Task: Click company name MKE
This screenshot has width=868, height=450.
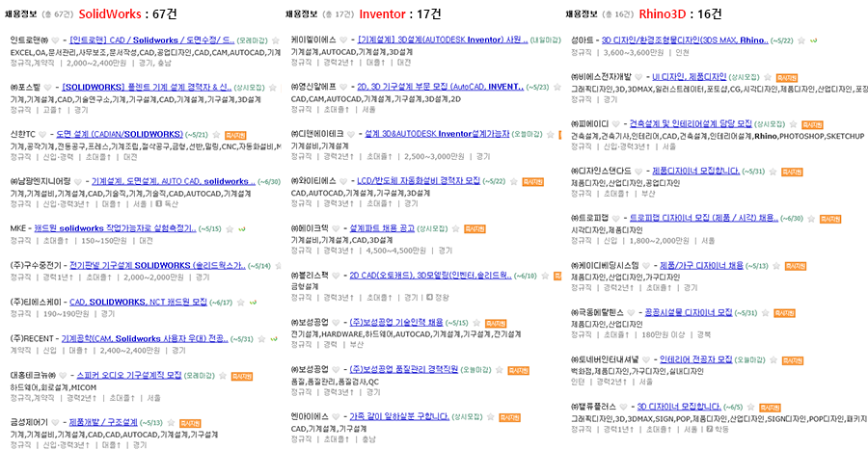Action: [19, 229]
